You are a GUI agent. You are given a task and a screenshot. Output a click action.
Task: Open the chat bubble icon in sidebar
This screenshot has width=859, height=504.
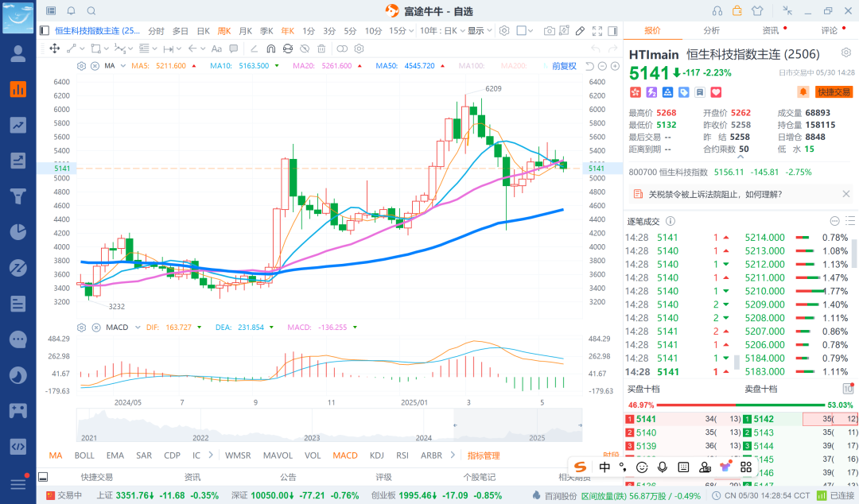[x=18, y=339]
